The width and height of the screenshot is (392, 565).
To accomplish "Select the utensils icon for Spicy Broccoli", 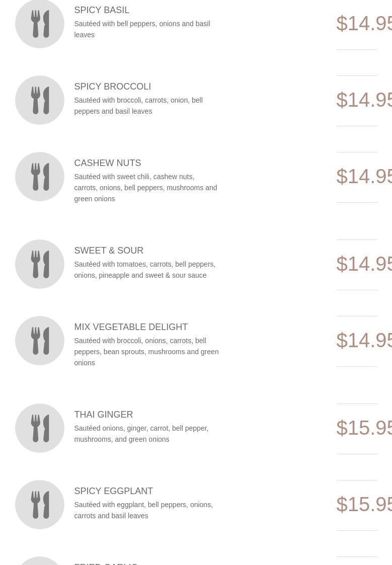I will [x=40, y=100].
